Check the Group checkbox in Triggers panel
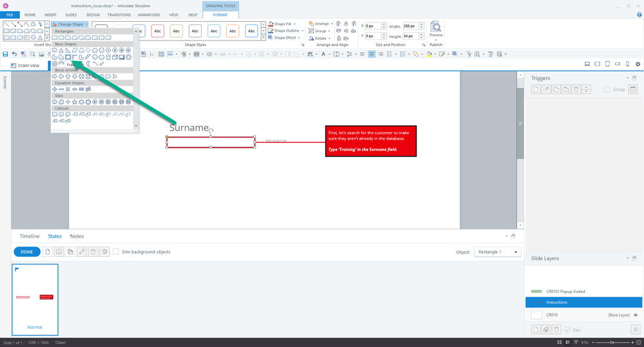Viewport: 644px width, 347px height. 607,89
